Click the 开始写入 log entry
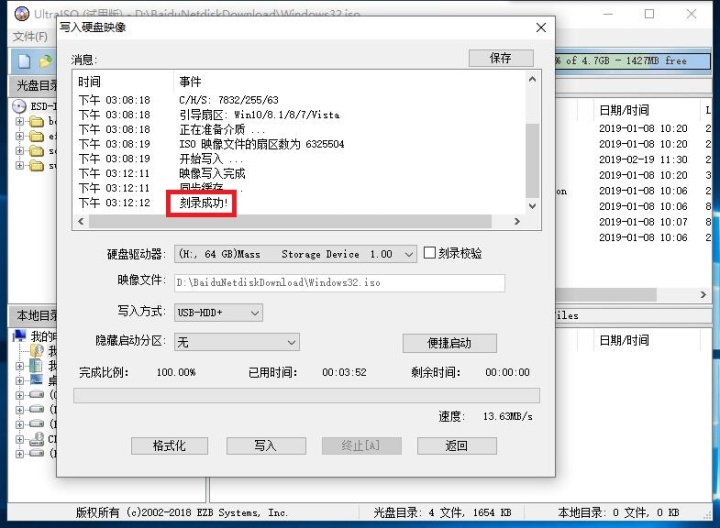The image size is (720, 528). [x=211, y=159]
